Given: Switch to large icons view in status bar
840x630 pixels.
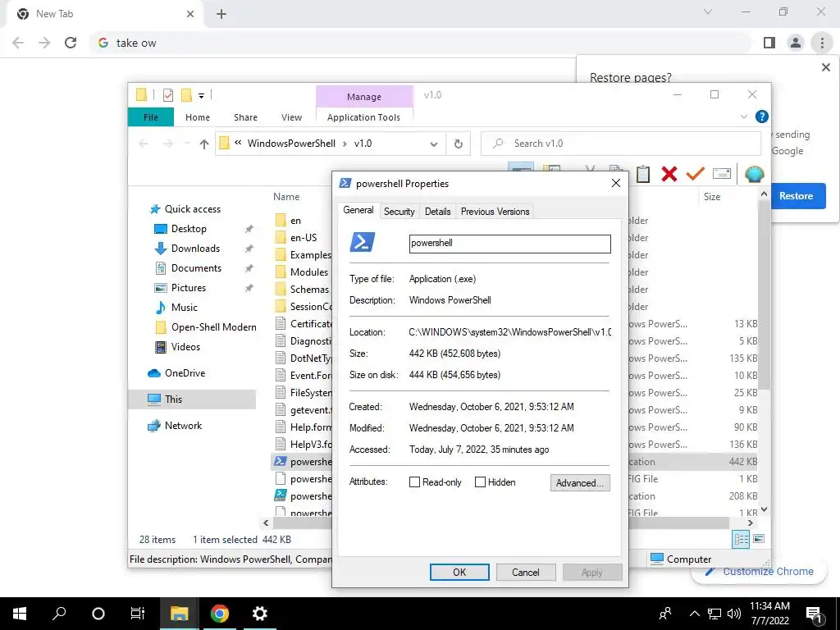Looking at the screenshot, I should (x=759, y=539).
